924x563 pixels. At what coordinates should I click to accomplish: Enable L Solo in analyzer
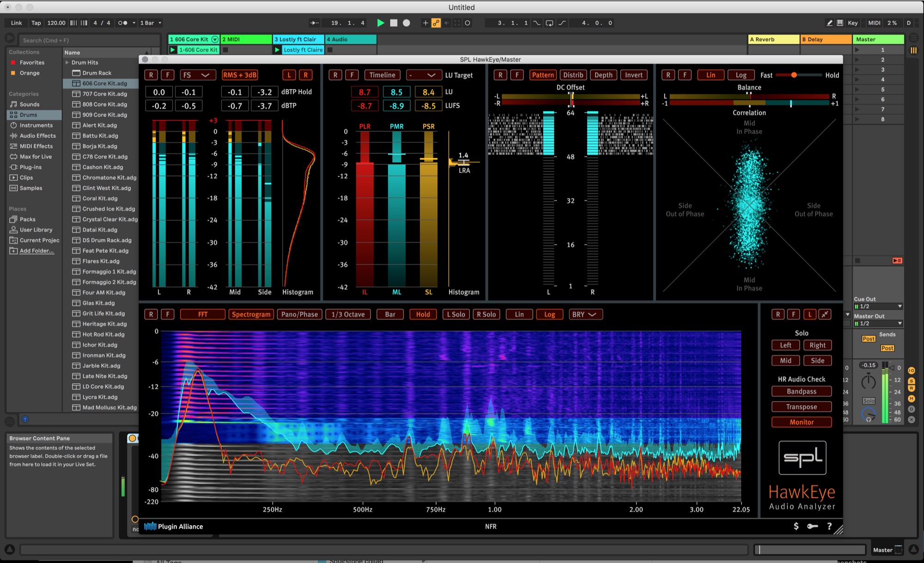point(456,314)
